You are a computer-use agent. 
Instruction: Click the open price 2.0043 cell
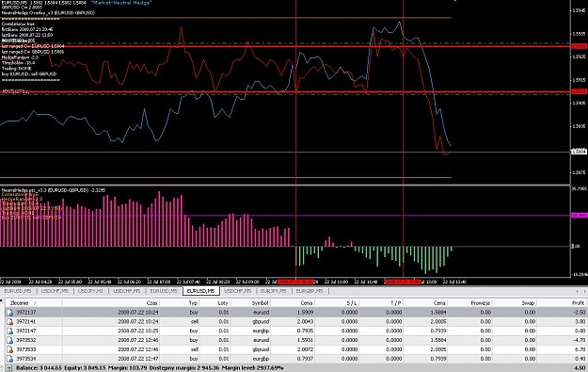(306, 322)
